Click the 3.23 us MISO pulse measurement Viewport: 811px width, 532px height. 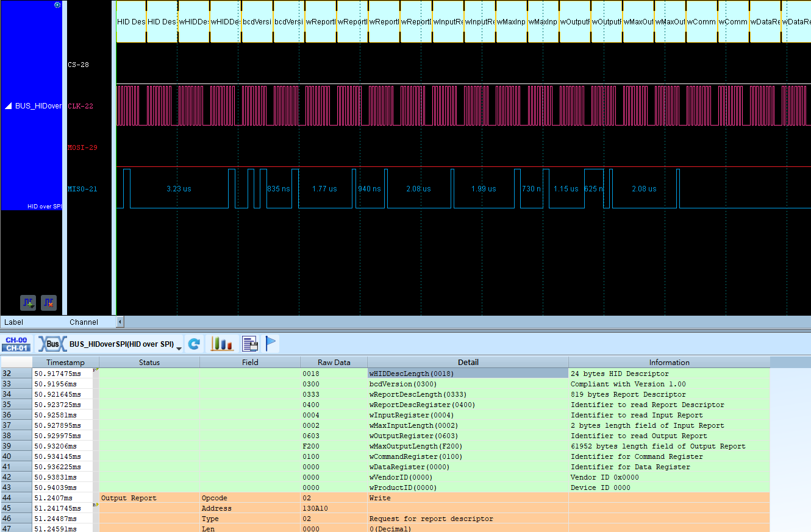click(x=179, y=189)
